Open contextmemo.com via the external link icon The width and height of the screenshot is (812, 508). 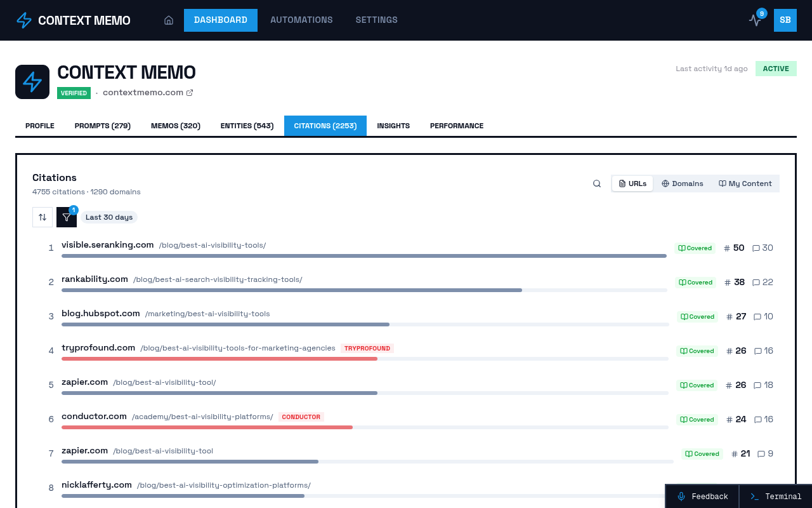[189, 92]
